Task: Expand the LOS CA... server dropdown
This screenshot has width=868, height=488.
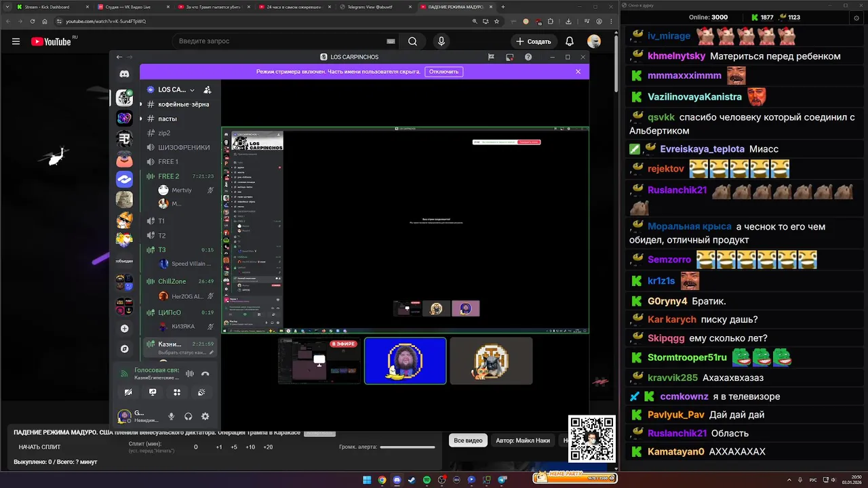Action: (x=192, y=89)
